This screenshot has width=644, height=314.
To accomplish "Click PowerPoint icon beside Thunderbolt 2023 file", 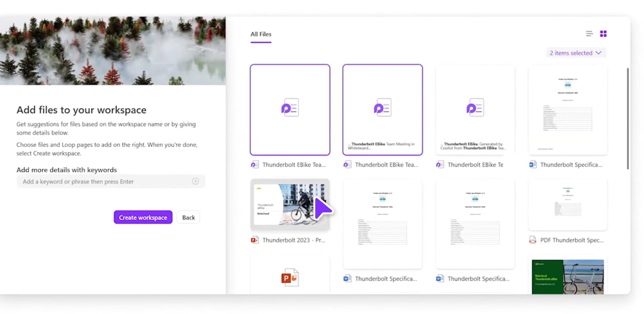I will [x=255, y=240].
